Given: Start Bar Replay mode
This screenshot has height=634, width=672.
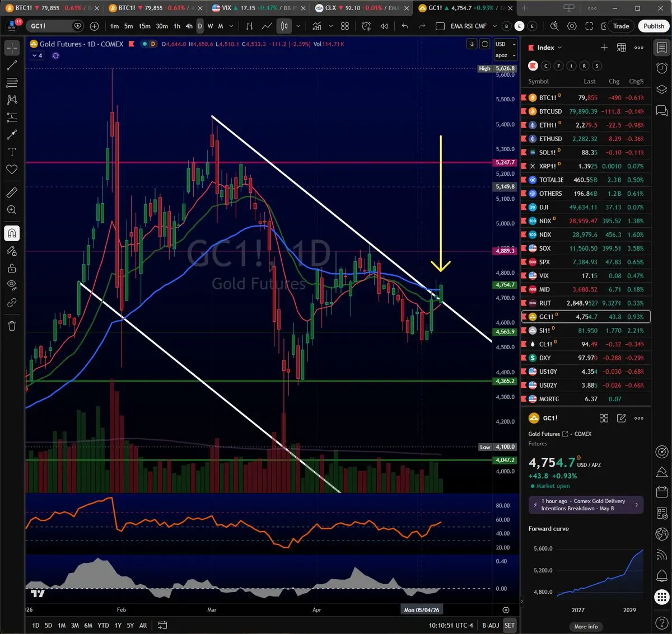Looking at the screenshot, I should click(x=384, y=26).
